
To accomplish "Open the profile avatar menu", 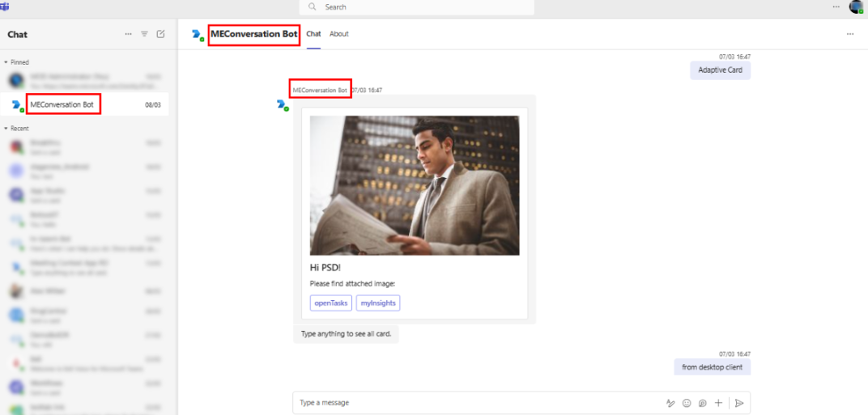I will pos(856,6).
